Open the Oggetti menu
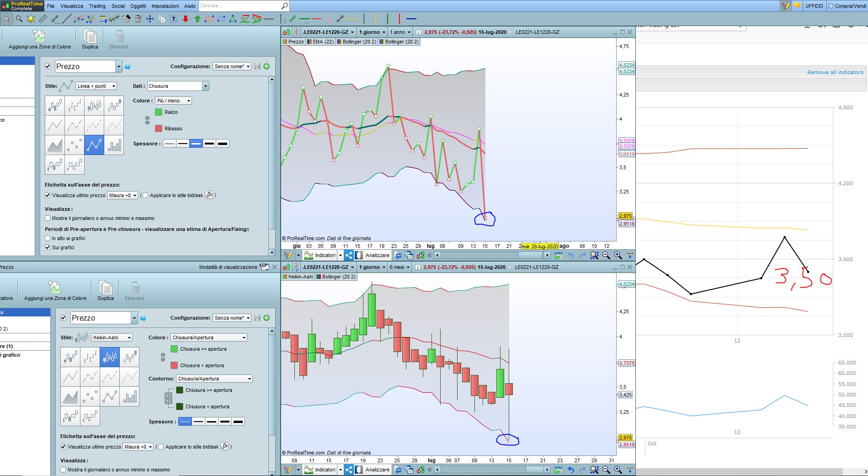The image size is (868, 476). point(138,6)
